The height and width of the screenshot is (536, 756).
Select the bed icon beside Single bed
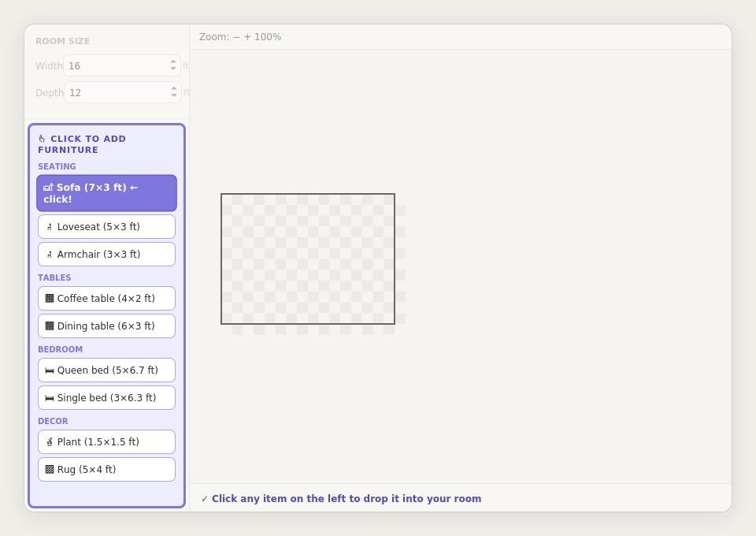(x=50, y=397)
